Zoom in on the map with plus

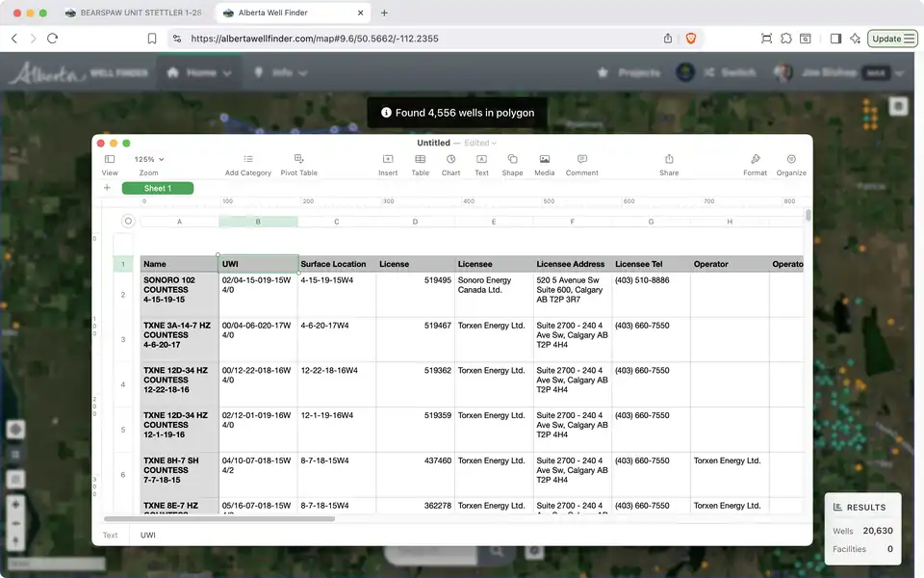(16, 505)
